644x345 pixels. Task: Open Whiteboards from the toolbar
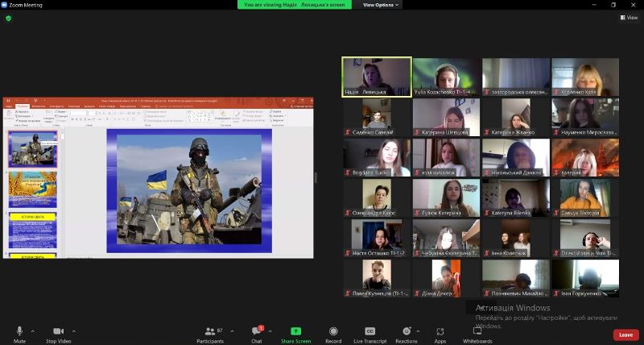point(477,335)
